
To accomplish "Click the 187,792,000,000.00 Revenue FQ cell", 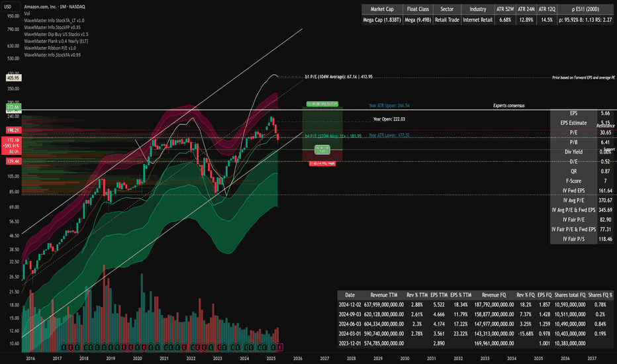I will (x=494, y=304).
